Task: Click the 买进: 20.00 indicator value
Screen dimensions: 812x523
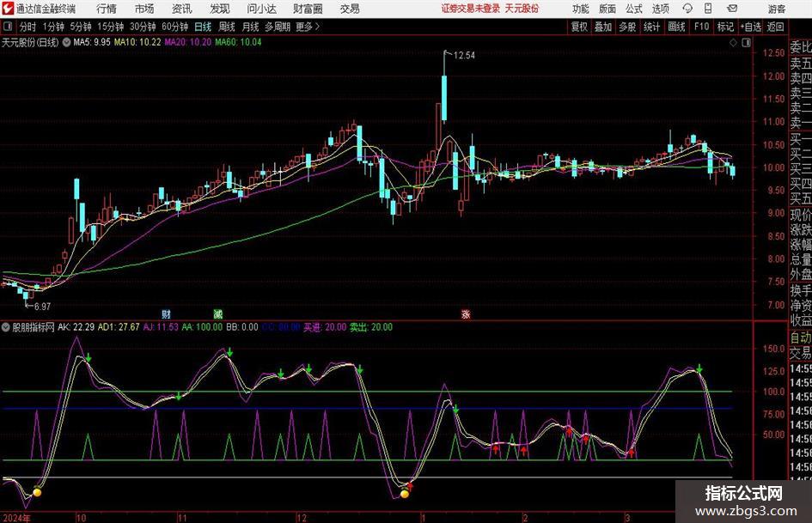Action: 325,327
